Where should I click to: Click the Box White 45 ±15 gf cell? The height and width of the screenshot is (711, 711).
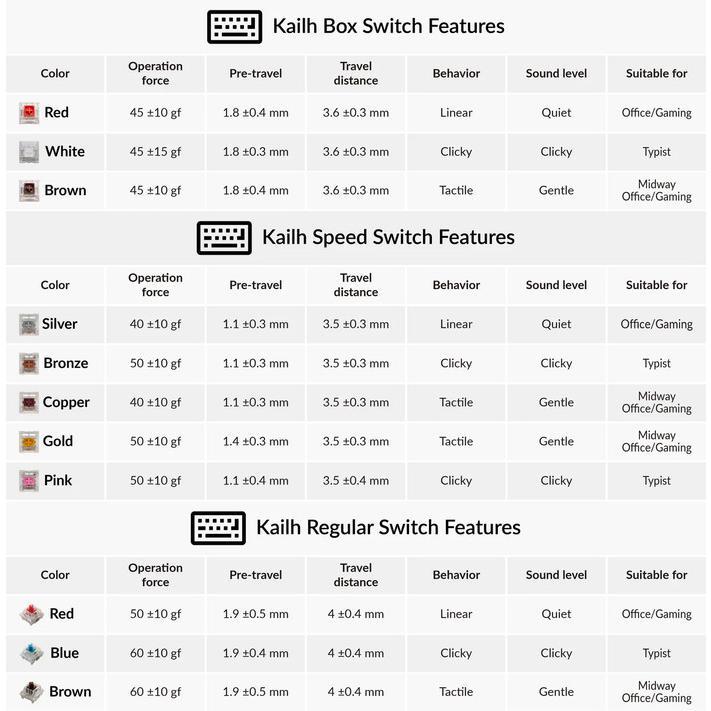coord(155,152)
